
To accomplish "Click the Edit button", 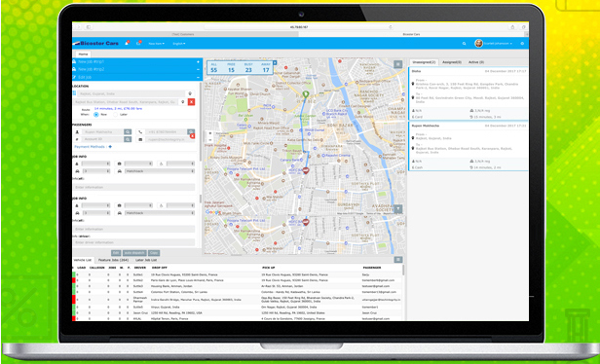I will [x=116, y=253].
